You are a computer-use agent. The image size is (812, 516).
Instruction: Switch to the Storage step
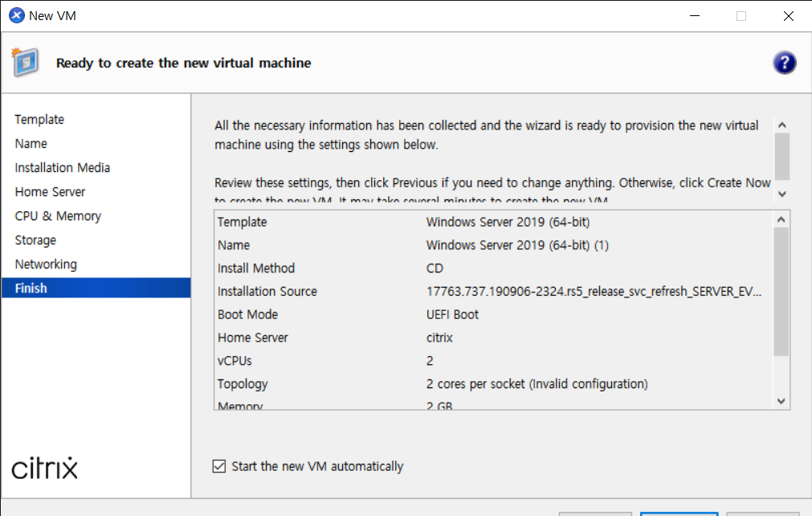pyautogui.click(x=35, y=240)
